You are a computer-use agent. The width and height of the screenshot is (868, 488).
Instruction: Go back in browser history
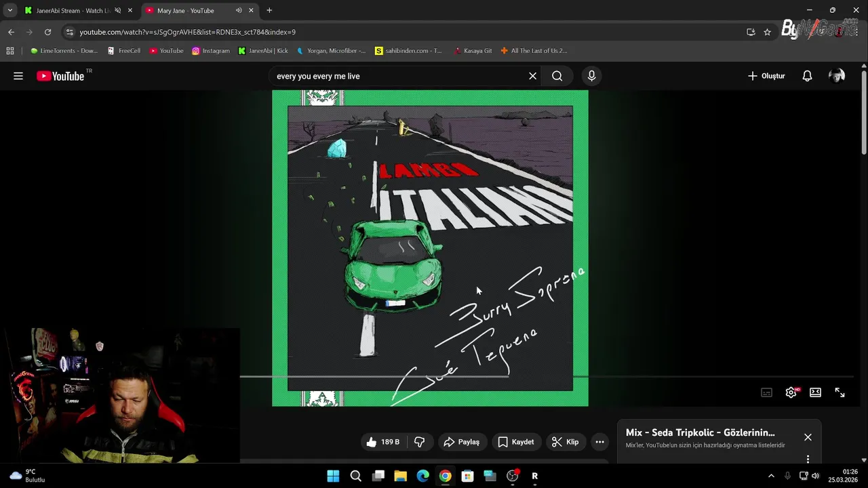tap(11, 32)
